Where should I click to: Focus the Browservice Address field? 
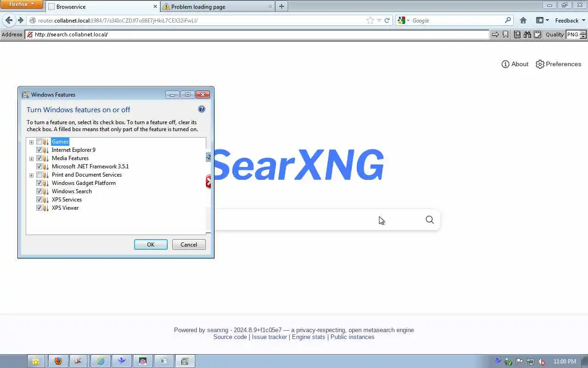click(257, 34)
